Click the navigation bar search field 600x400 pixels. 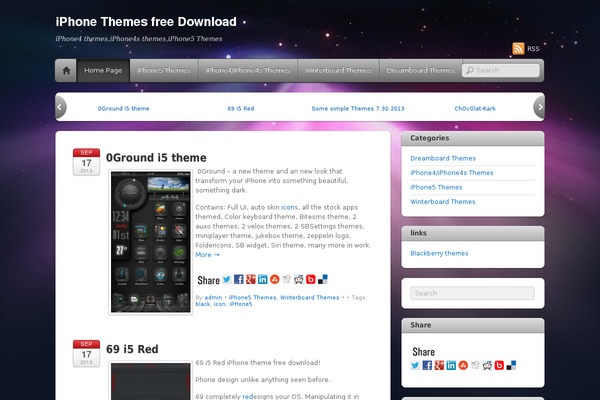[501, 70]
